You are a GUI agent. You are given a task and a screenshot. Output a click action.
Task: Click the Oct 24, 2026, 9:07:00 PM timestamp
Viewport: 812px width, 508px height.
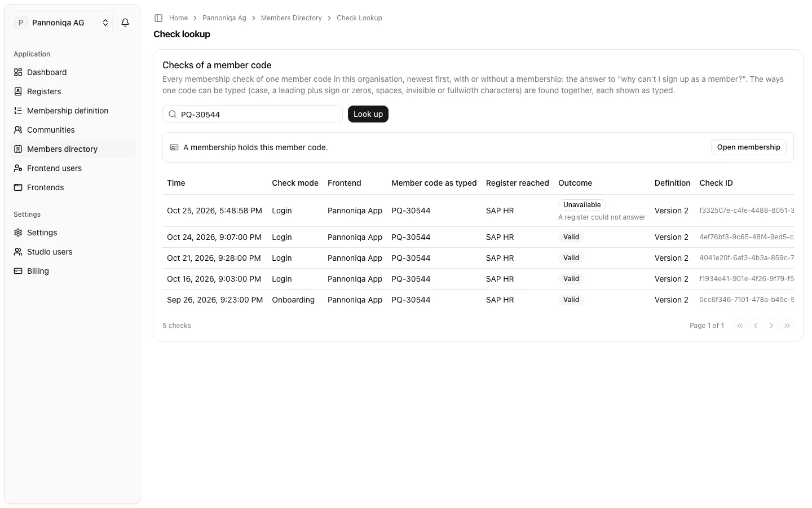(214, 237)
